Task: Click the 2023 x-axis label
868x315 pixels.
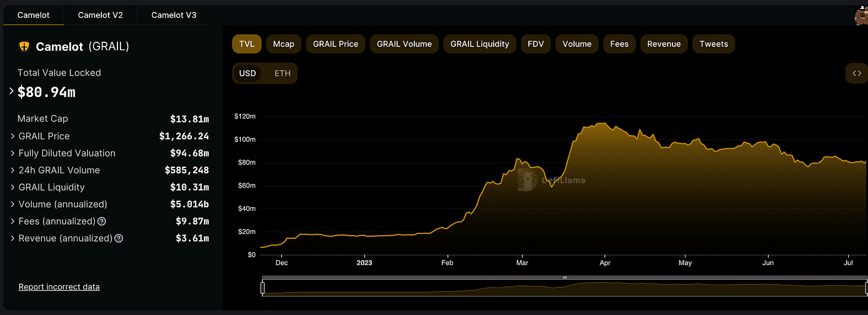Action: click(364, 263)
